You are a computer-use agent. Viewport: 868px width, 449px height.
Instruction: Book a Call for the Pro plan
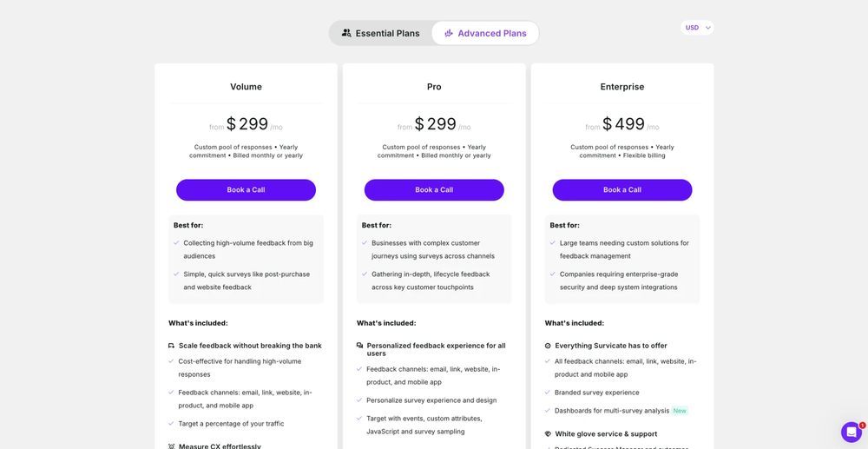click(x=434, y=189)
